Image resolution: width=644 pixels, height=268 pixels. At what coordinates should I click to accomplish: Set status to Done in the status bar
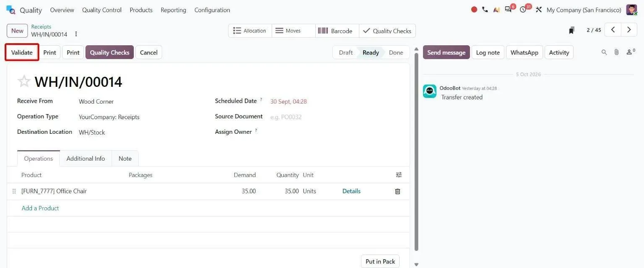[x=396, y=52]
